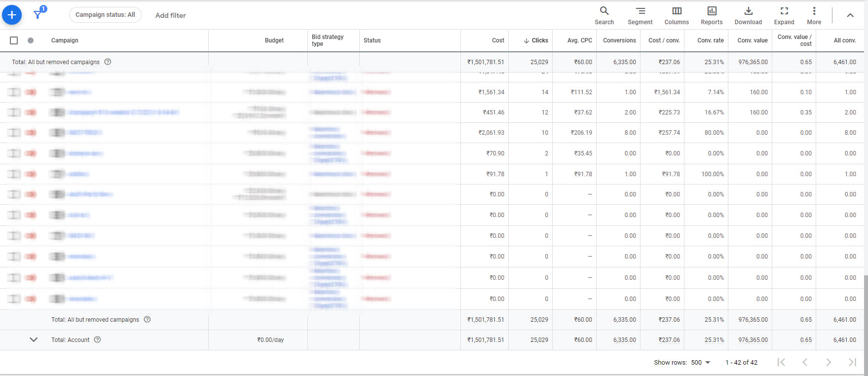Select checkbox of the ₹2,061.93 cost row
This screenshot has height=376, width=868.
(14, 133)
